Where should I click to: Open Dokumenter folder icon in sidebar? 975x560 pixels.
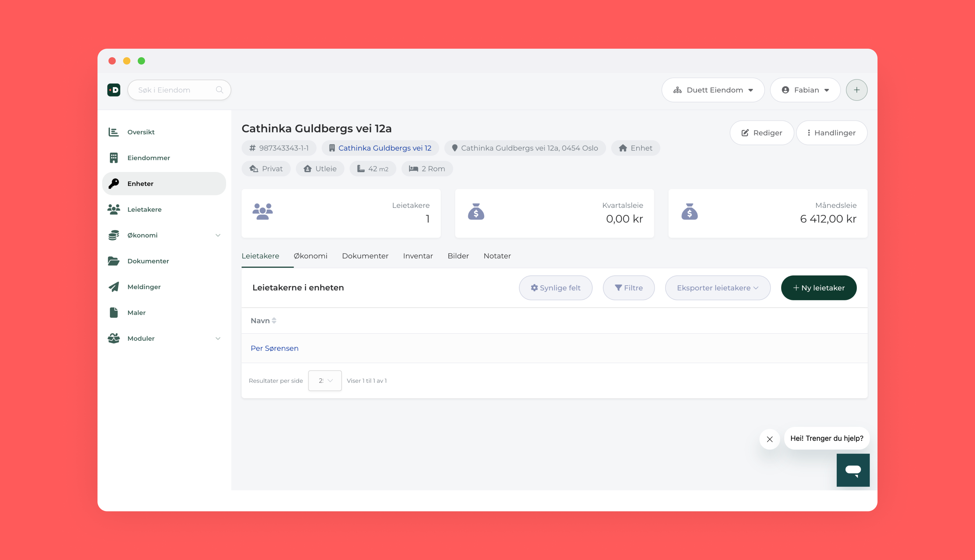114,261
